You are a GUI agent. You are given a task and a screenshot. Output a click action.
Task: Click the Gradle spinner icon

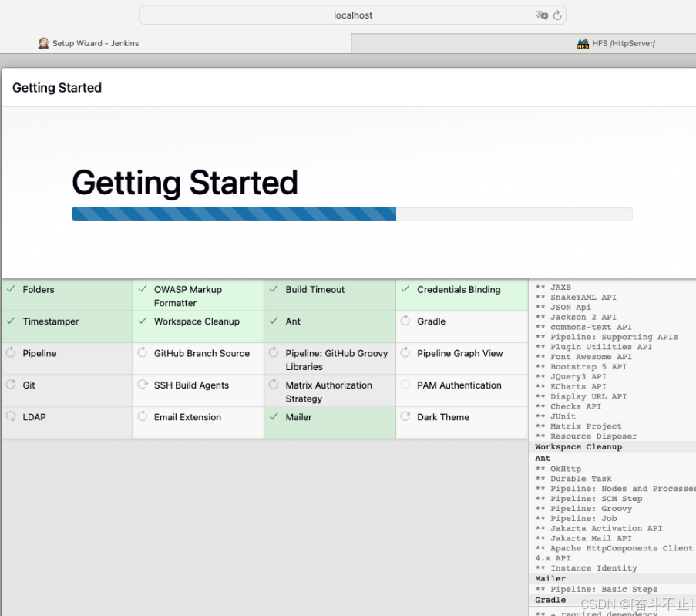click(405, 320)
